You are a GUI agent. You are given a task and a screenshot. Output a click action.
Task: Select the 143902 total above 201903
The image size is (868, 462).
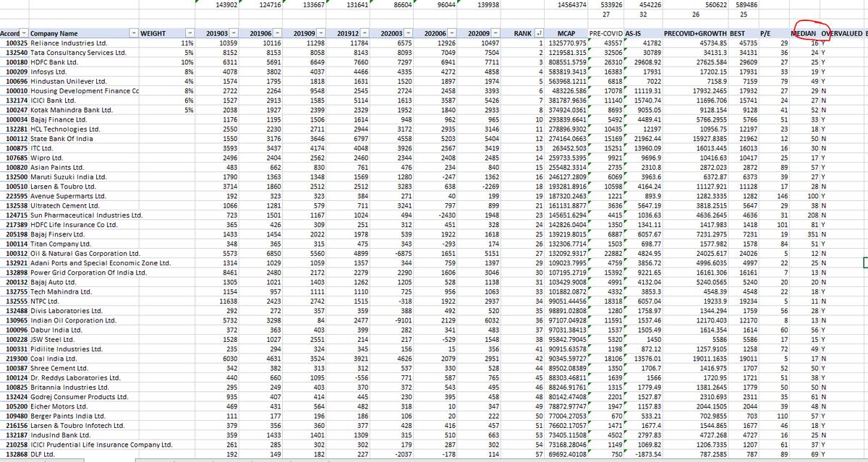pos(218,4)
